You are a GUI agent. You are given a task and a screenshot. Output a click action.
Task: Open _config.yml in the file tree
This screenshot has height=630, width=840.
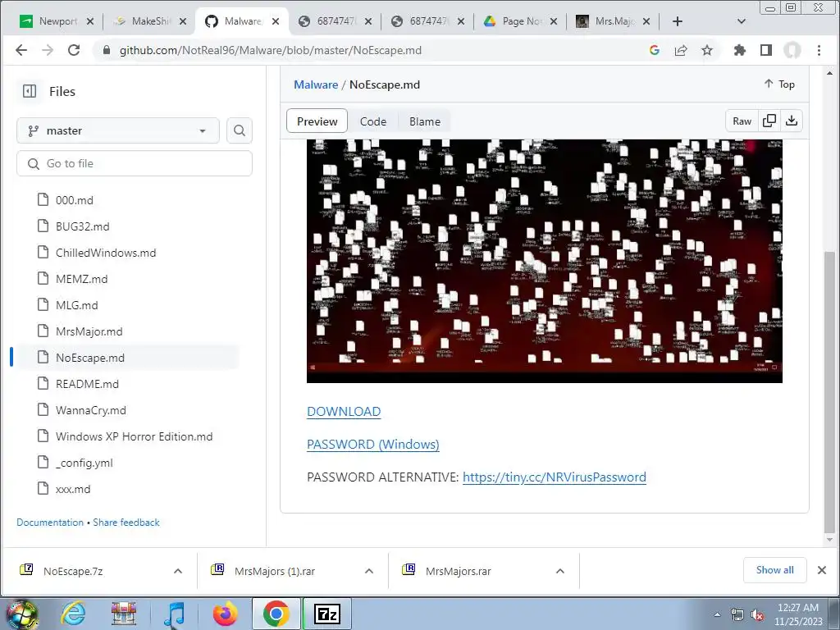pyautogui.click(x=84, y=463)
